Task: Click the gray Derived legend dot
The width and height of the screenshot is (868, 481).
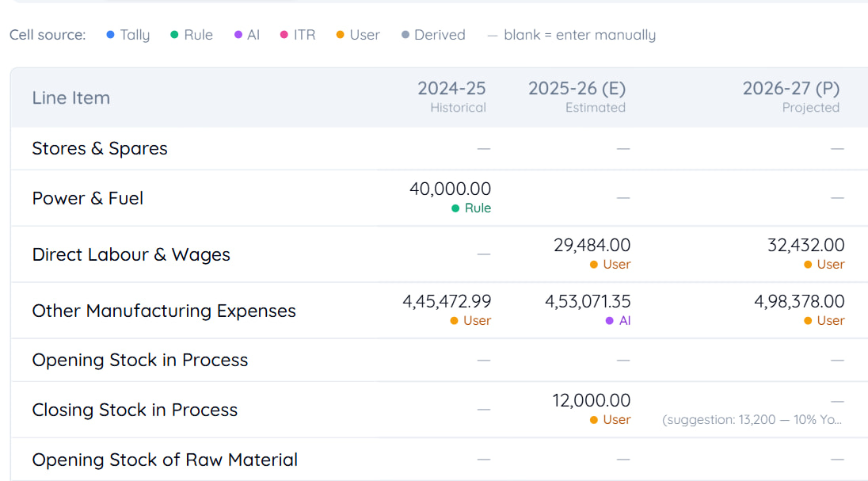Action: click(405, 34)
